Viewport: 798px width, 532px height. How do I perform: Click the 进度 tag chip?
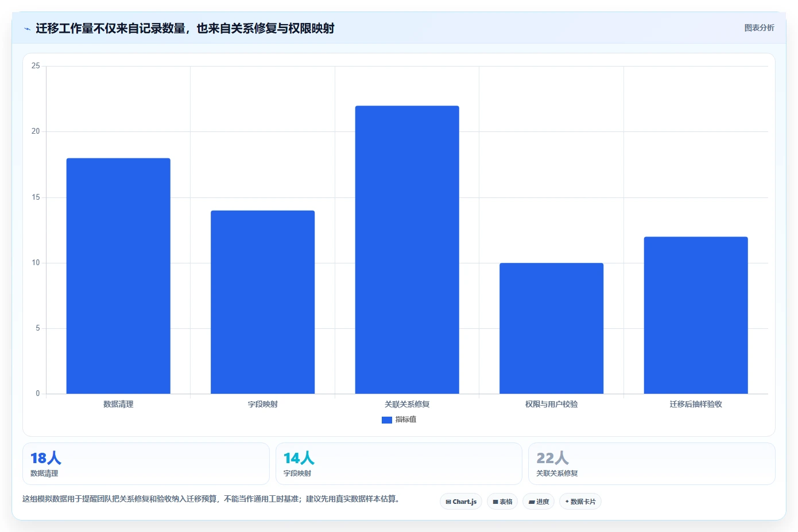[x=539, y=502]
